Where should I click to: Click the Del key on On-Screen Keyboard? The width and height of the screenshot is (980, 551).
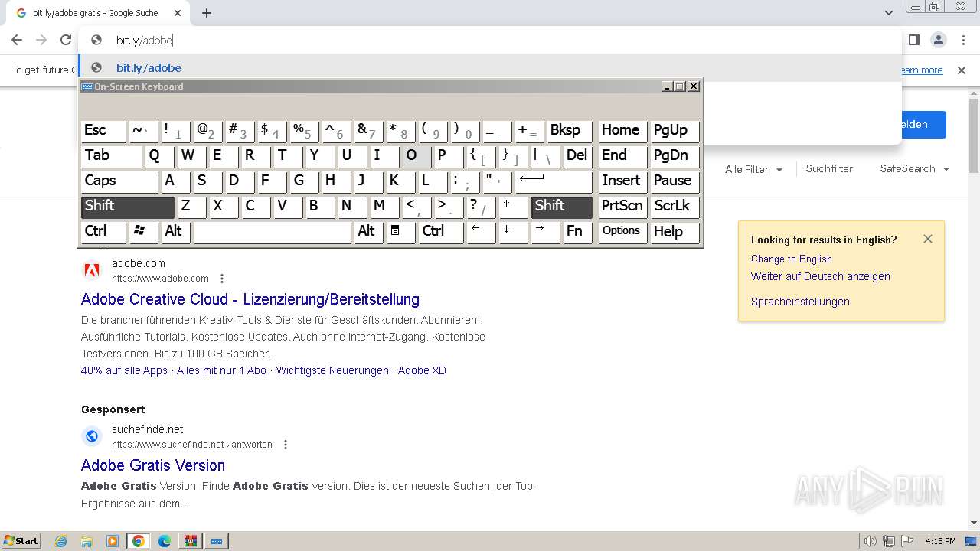click(577, 156)
